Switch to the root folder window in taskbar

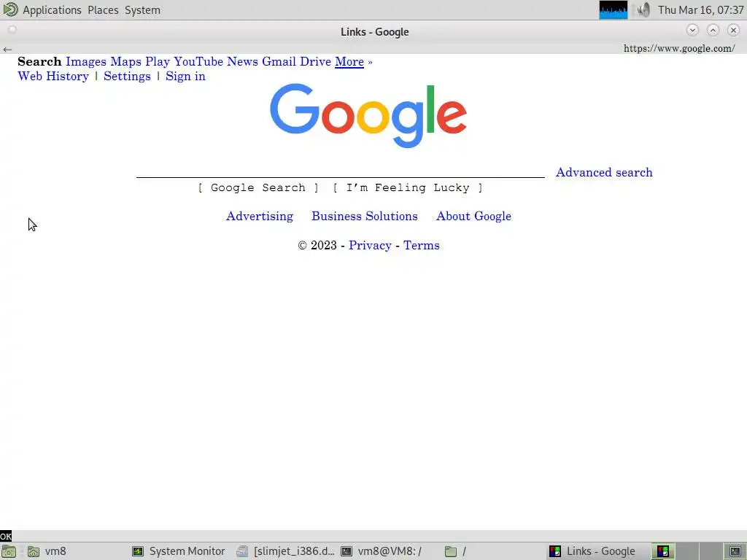pyautogui.click(x=455, y=551)
